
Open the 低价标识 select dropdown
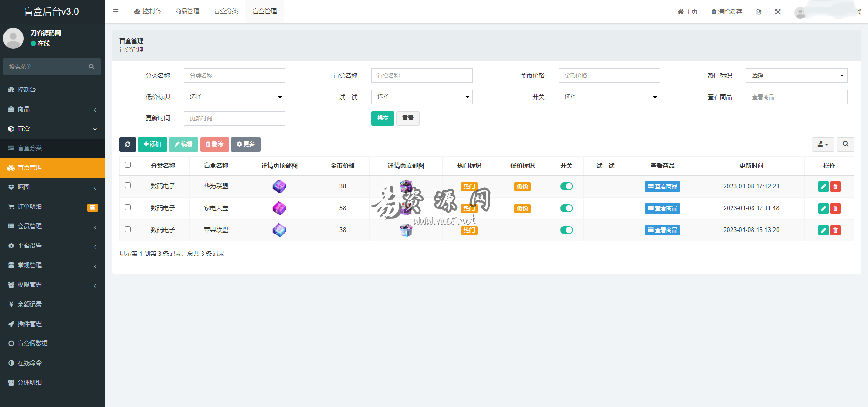(235, 97)
